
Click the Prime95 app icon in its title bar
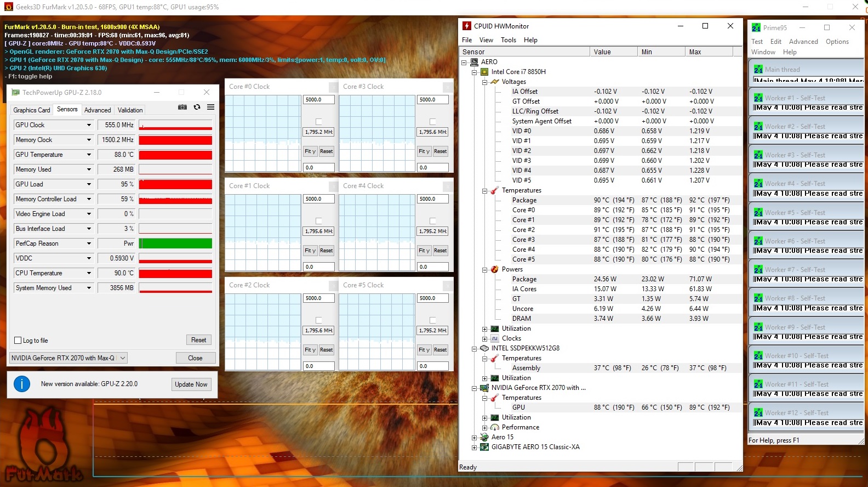[x=756, y=27]
